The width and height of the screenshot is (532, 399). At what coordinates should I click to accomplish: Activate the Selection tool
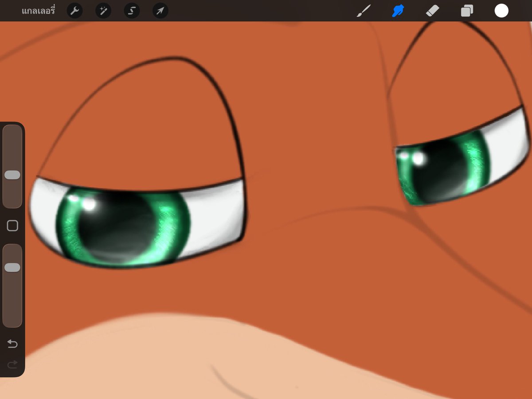[x=132, y=11]
